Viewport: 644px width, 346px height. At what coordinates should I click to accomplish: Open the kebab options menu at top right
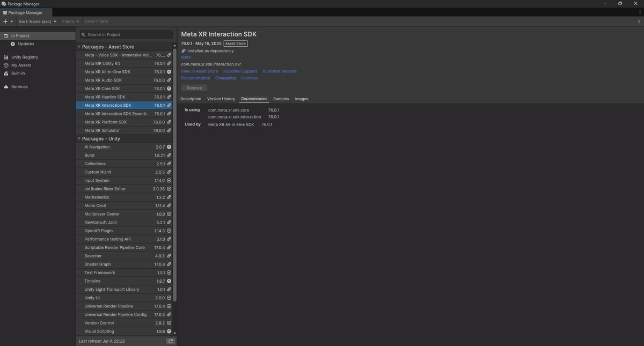(x=639, y=21)
